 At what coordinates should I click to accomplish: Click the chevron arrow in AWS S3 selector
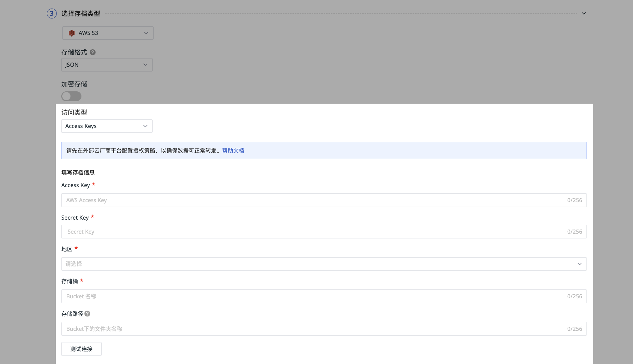point(146,33)
